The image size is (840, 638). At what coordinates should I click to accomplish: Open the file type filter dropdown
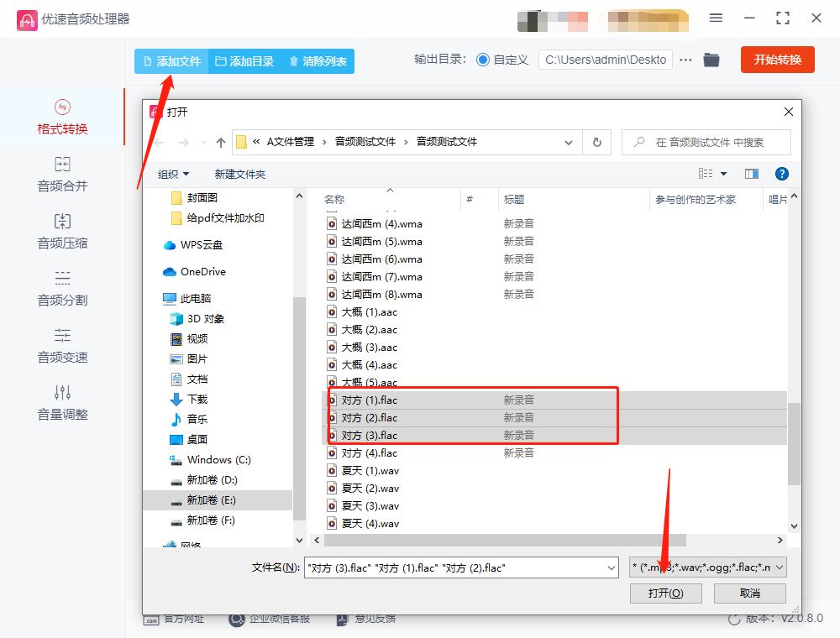pyautogui.click(x=707, y=567)
